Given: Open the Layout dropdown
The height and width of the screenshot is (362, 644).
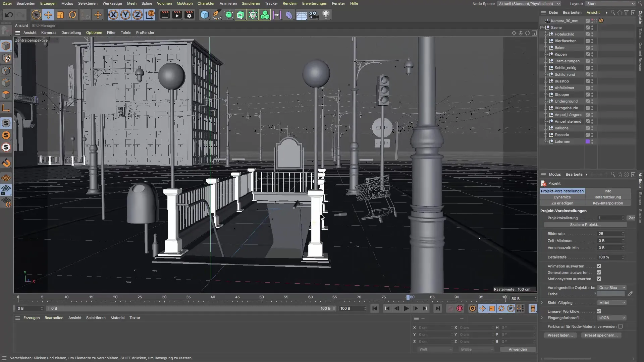Looking at the screenshot, I should (610, 4).
